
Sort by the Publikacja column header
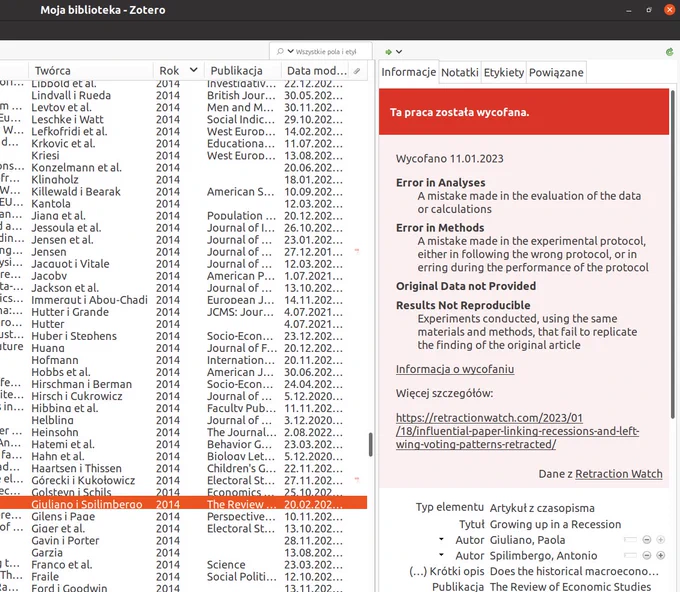pos(243,71)
